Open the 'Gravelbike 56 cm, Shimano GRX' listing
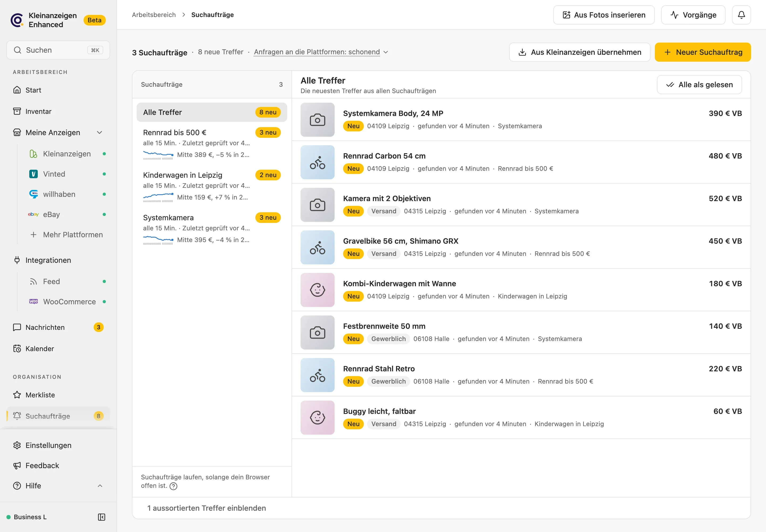The image size is (766, 532). [x=521, y=247]
